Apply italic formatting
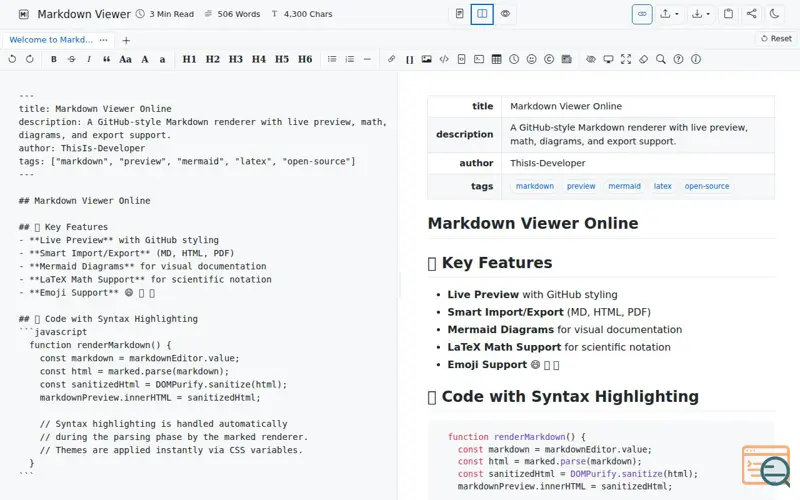 pos(89,59)
